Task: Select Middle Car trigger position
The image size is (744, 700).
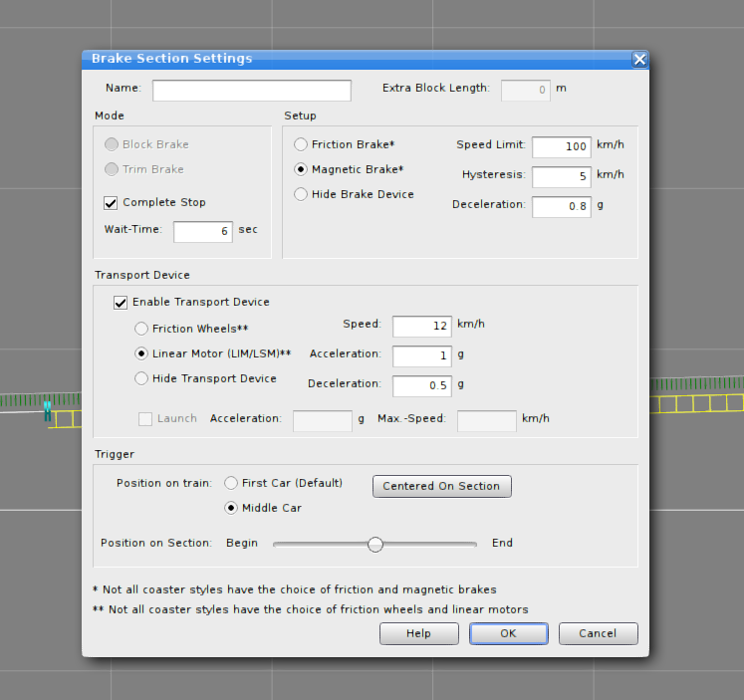Action: (x=231, y=508)
